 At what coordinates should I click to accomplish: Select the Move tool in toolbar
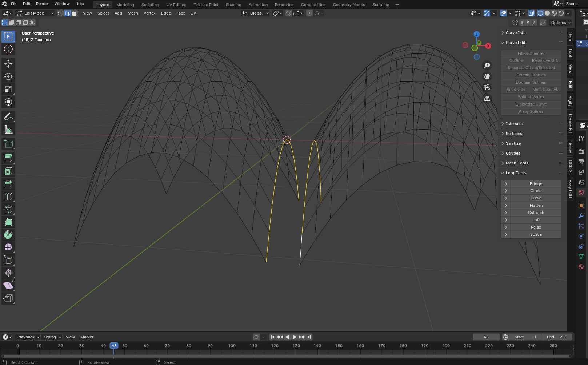coord(8,64)
